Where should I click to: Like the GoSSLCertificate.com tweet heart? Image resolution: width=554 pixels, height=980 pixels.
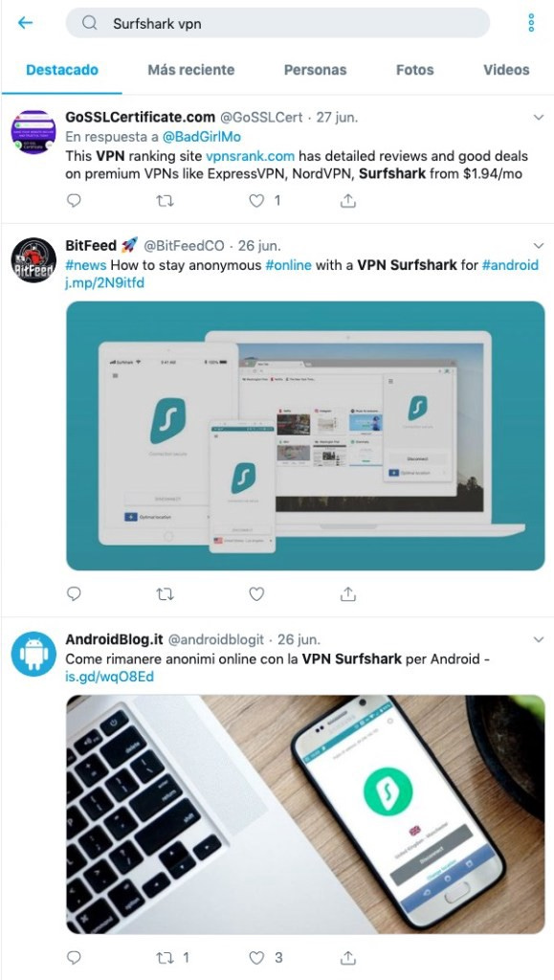[256, 201]
